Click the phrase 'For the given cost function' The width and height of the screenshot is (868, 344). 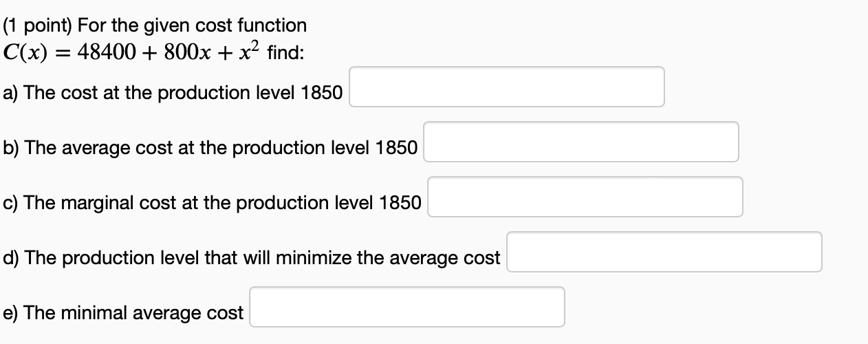coord(193,26)
